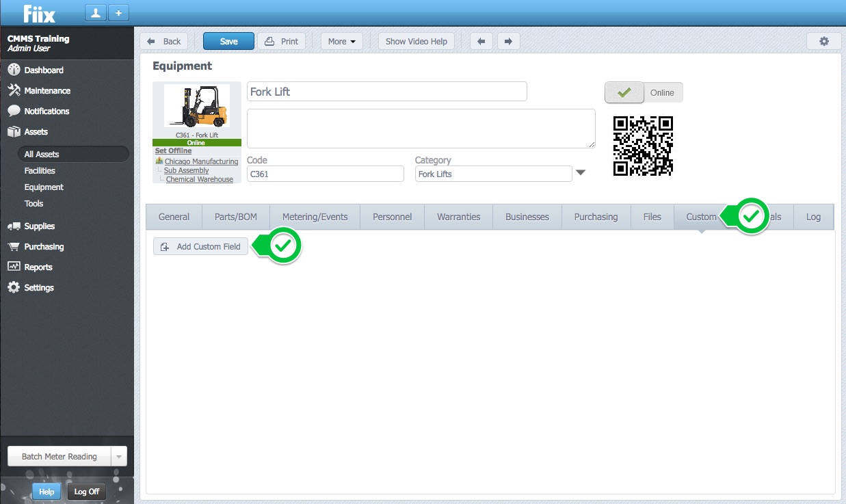Switch to the Warranties tab
Viewport: 846px width, 504px height.
point(459,217)
